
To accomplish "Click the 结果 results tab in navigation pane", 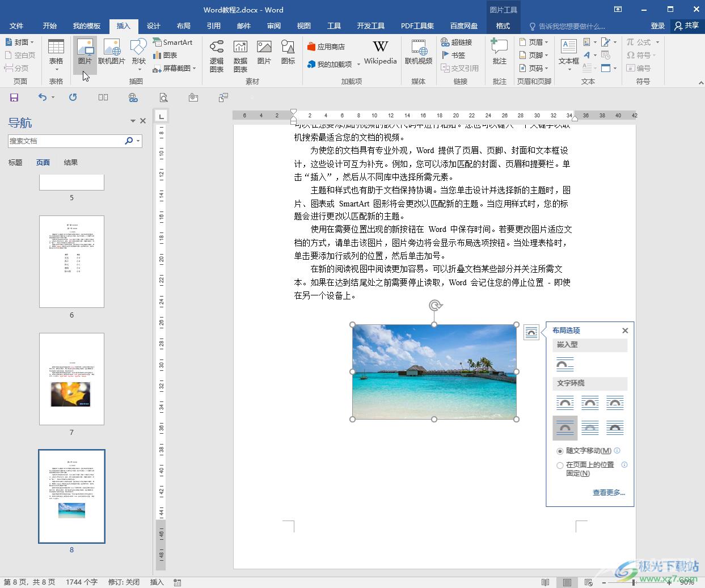I will point(71,163).
